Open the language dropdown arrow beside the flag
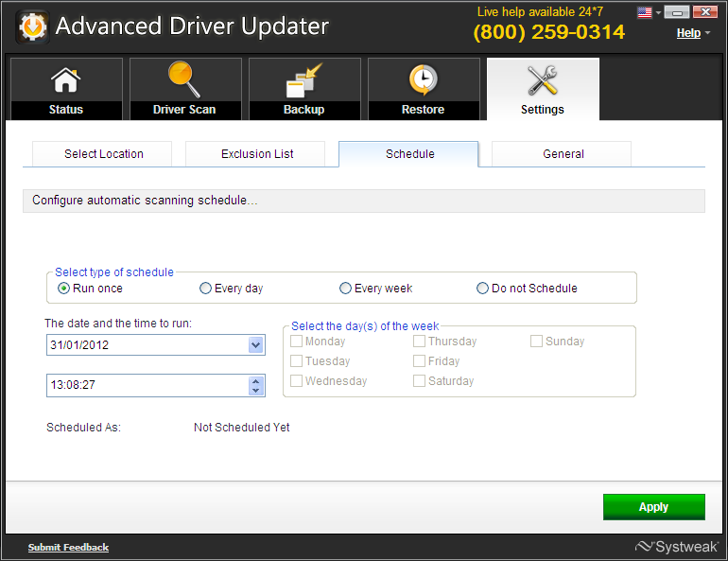The image size is (728, 561). coord(658,13)
